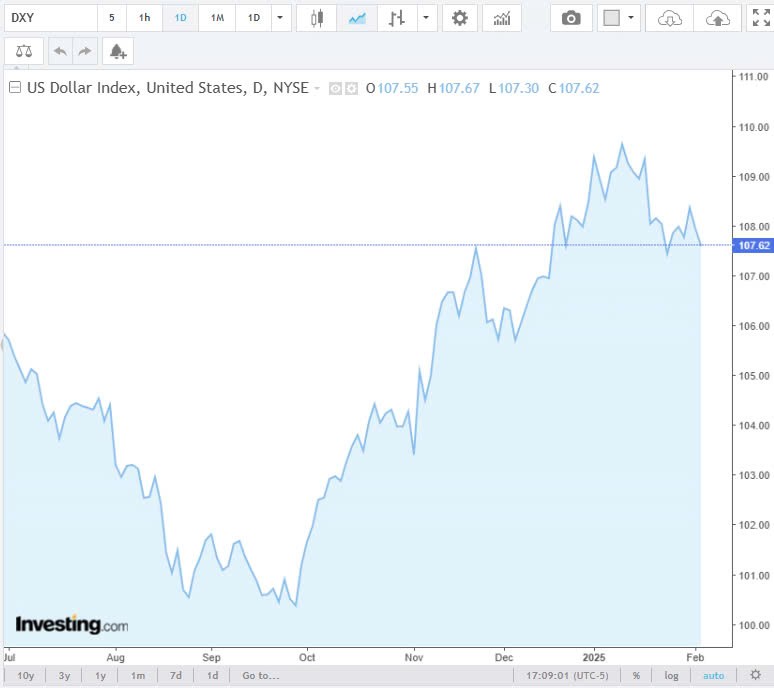The height and width of the screenshot is (688, 774).
Task: Expand the time interval dropdown arrow
Action: pos(281,18)
